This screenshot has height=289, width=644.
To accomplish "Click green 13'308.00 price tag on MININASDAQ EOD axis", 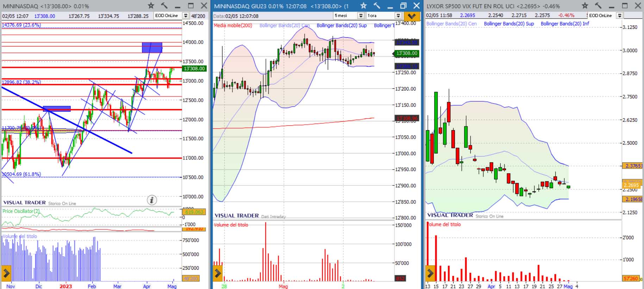I will coord(194,69).
